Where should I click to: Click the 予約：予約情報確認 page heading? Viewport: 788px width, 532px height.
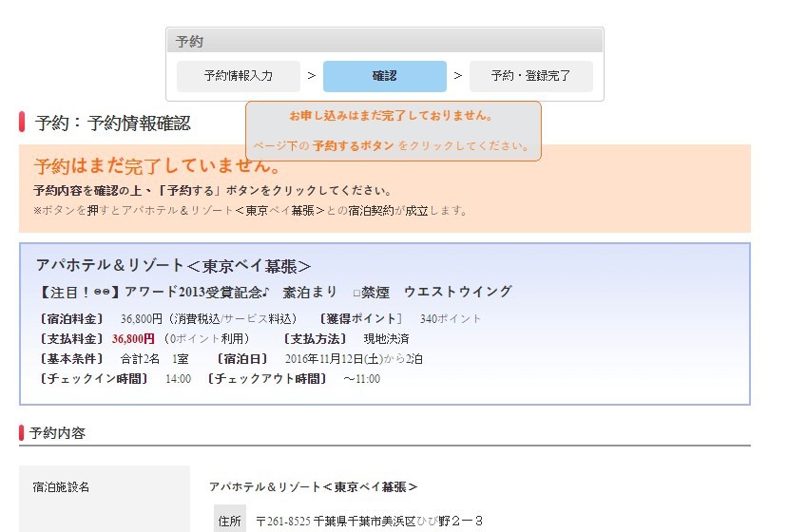tap(112, 123)
